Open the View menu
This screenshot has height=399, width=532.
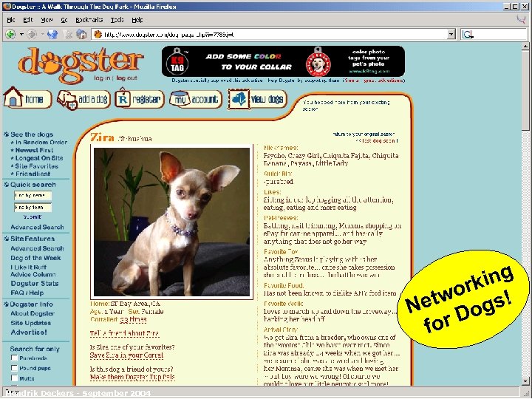tap(47, 20)
